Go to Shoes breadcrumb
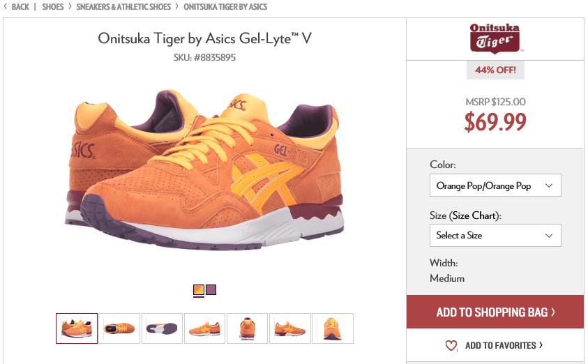Viewport: 588px width, 364px height. 53,7
